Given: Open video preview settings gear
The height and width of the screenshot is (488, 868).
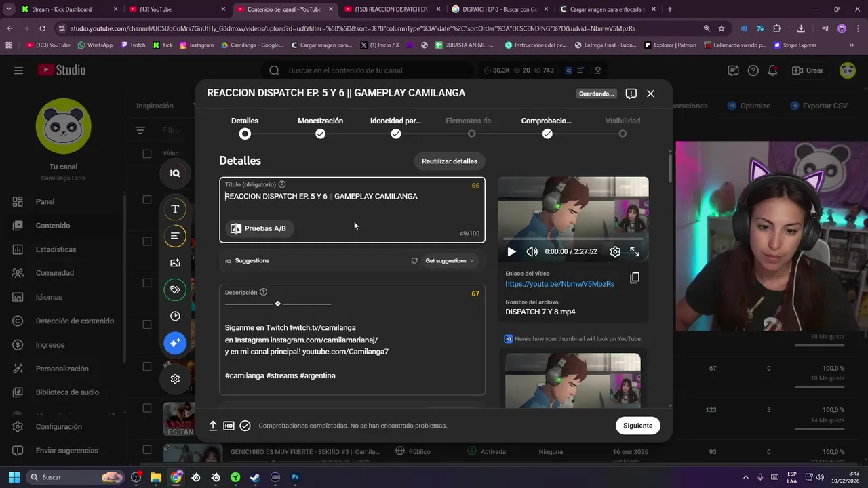Looking at the screenshot, I should click(x=615, y=251).
